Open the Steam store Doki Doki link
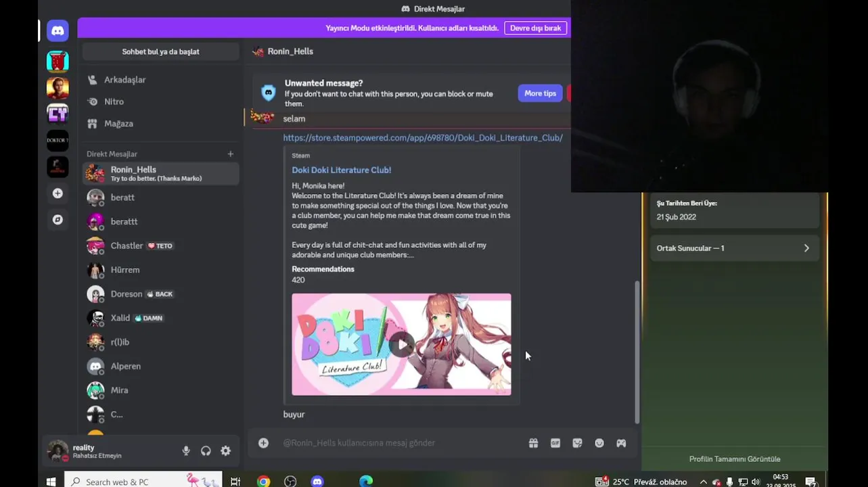The image size is (868, 487). click(x=423, y=137)
